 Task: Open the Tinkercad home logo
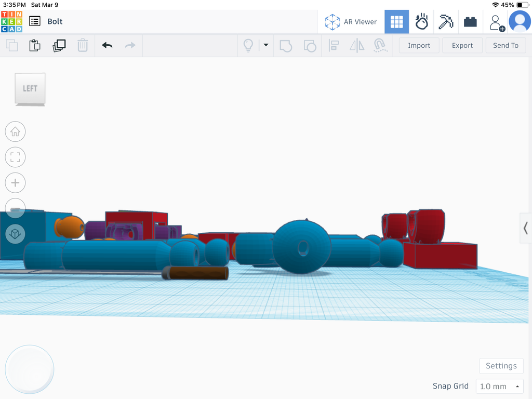[x=12, y=21]
